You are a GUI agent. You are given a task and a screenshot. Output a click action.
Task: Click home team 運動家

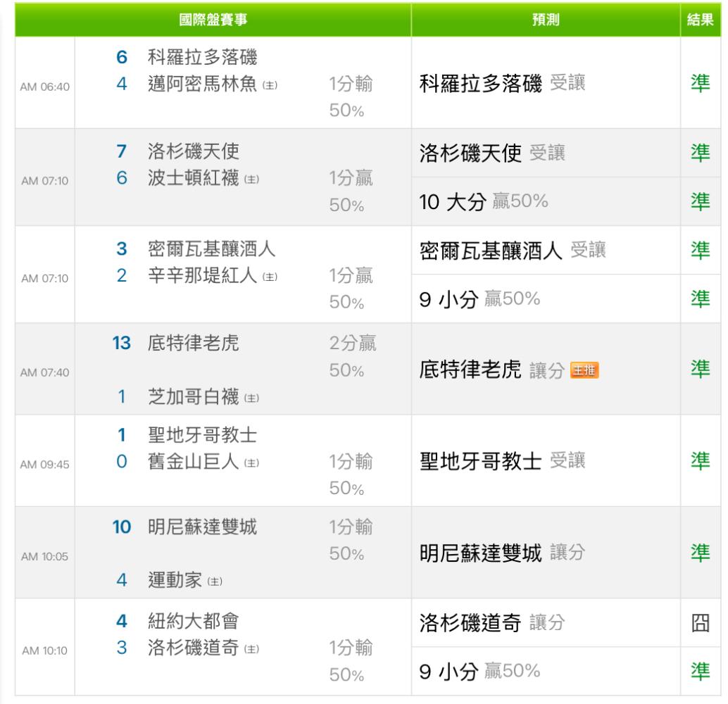175,580
